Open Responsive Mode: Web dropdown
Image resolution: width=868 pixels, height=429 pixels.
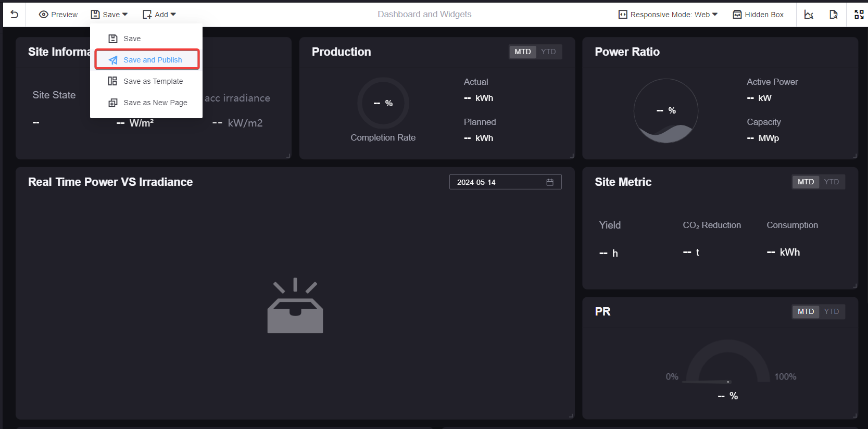pyautogui.click(x=668, y=15)
